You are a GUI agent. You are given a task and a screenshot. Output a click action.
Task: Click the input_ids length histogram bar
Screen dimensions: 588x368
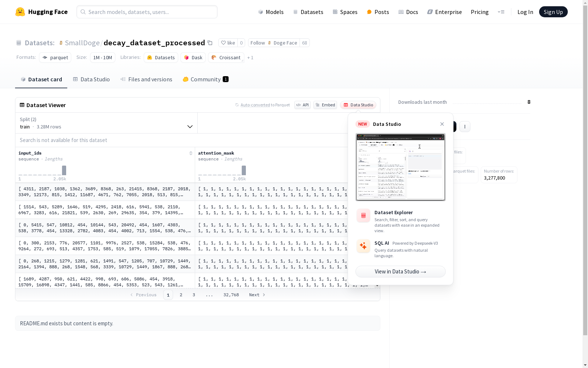coord(64,170)
